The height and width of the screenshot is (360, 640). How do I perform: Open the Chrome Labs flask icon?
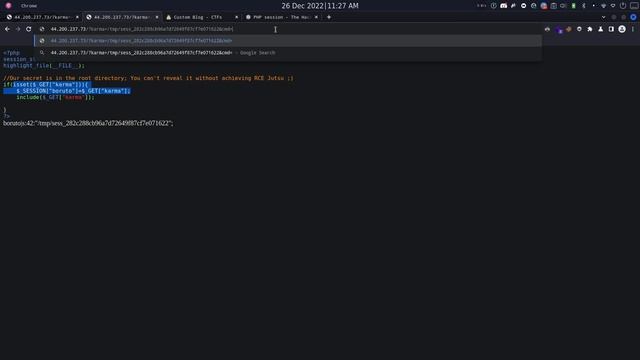coord(600,29)
